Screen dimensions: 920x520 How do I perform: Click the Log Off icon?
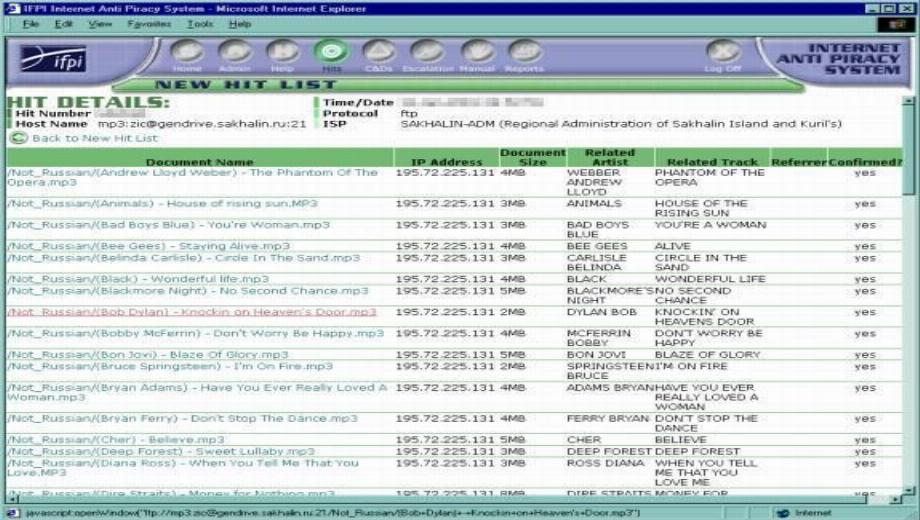[723, 53]
